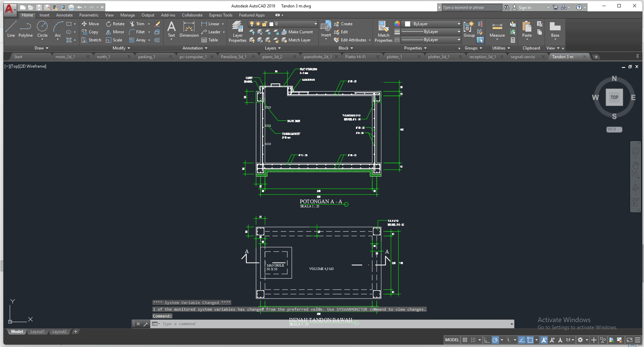Toggle grid display in status bar
Image resolution: width=644 pixels, height=347 pixels.
pyautogui.click(x=465, y=340)
